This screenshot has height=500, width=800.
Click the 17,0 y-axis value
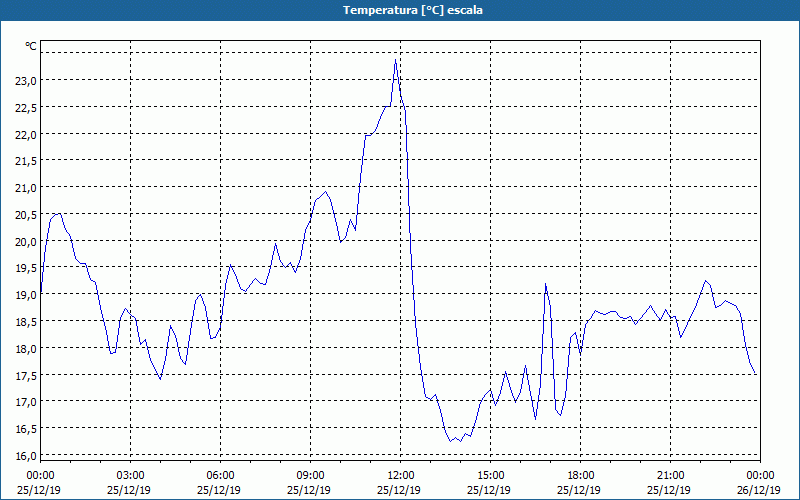coord(27,402)
